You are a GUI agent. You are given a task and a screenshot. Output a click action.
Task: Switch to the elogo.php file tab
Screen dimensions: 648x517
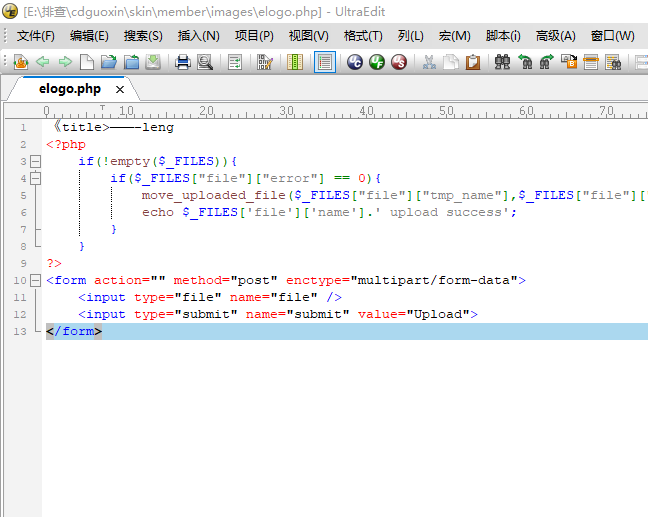coord(70,88)
